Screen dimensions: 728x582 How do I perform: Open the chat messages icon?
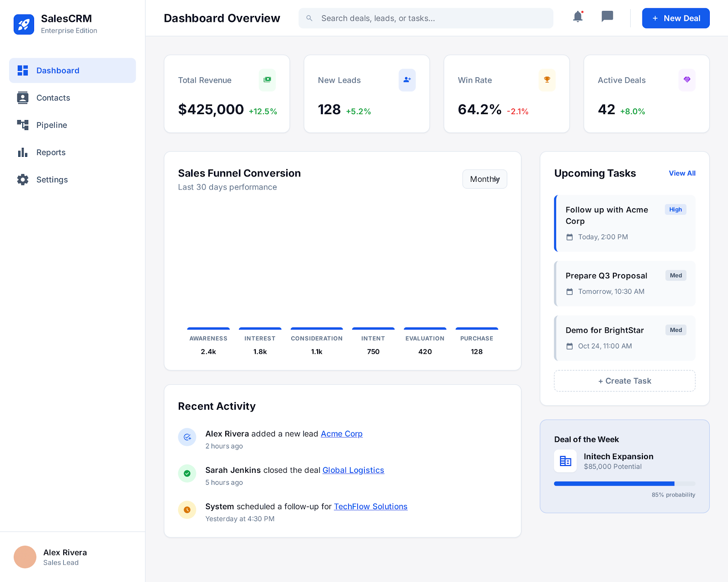(x=607, y=17)
